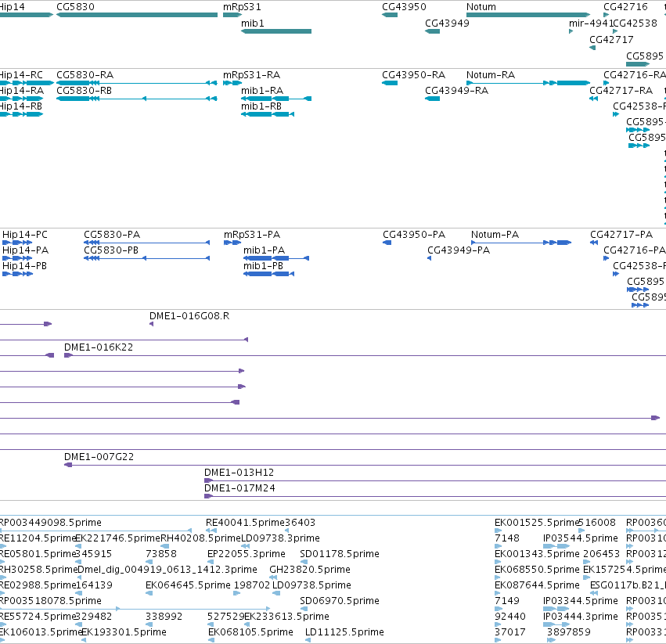Click EST SD06970.5prime
This screenshot has height=644, width=666.
[304, 609]
